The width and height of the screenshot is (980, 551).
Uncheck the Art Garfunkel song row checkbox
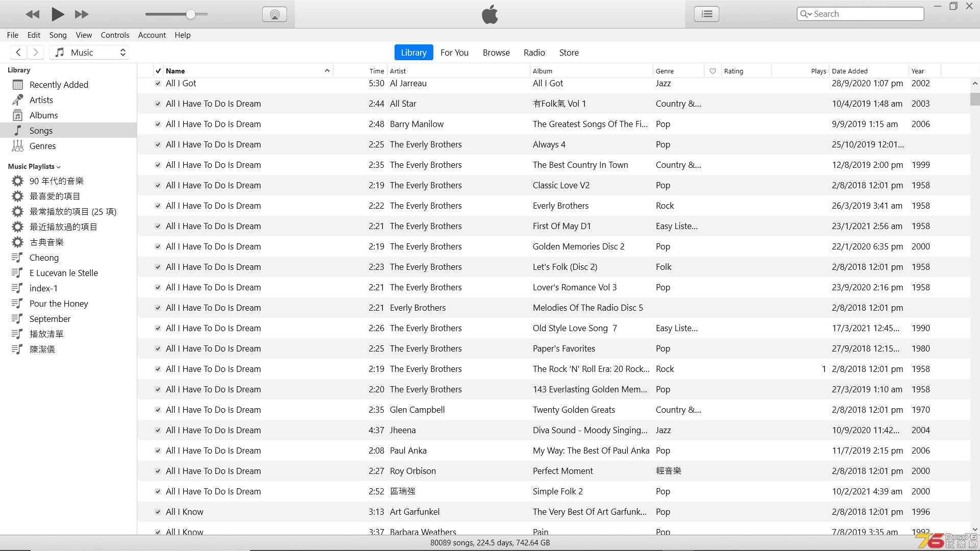point(158,512)
